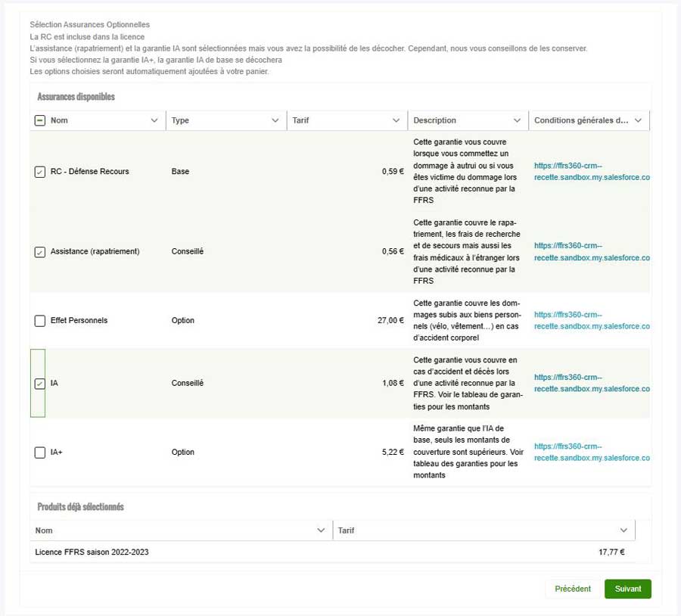Toggle the RC - Défense Recours checkbox
This screenshot has height=616, width=681.
coord(39,172)
